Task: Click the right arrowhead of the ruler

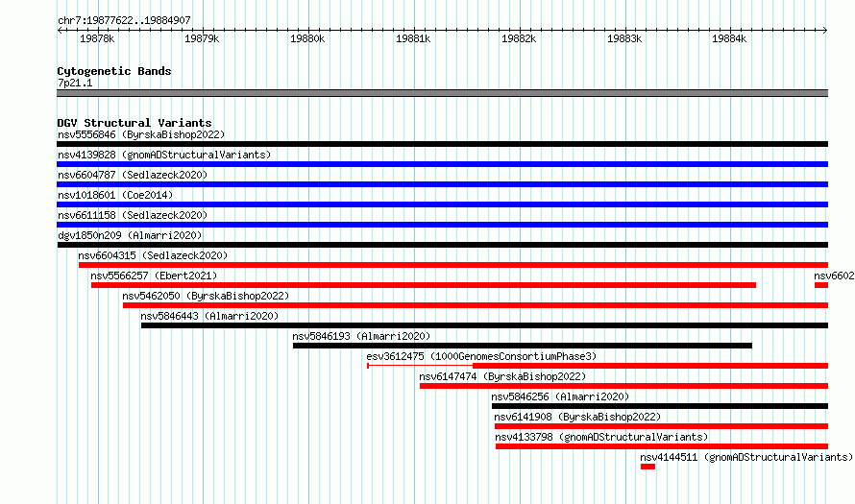Action: click(x=825, y=31)
